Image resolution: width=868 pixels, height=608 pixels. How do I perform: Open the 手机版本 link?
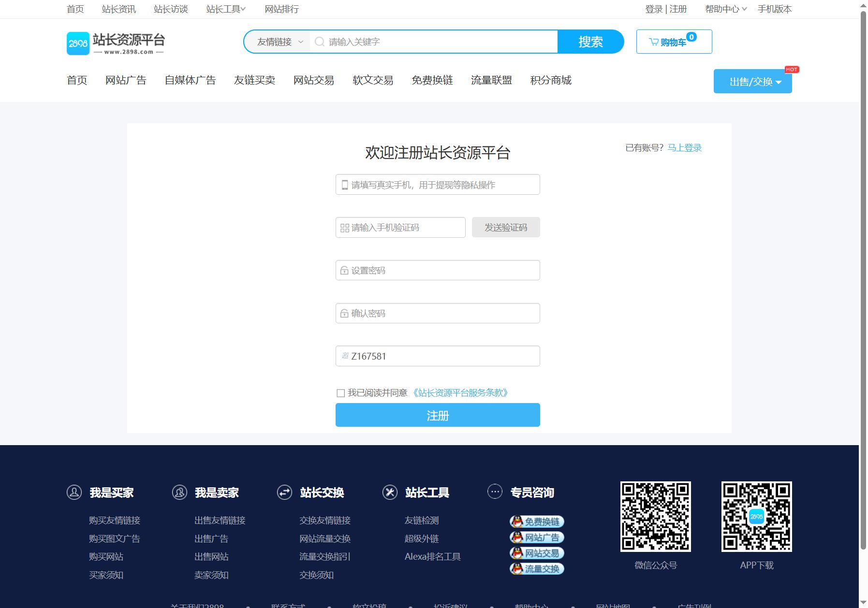pos(775,9)
